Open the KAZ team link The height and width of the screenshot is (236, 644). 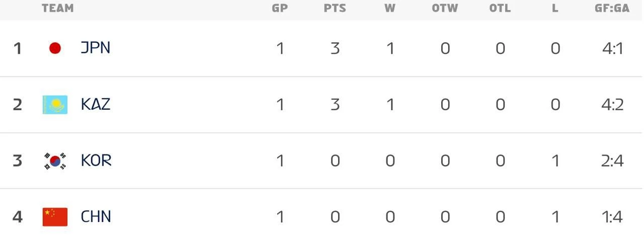pyautogui.click(x=96, y=105)
